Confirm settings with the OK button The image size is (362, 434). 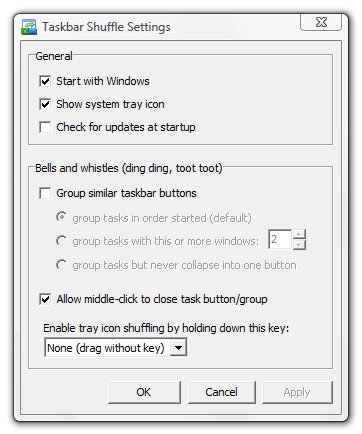click(x=144, y=392)
